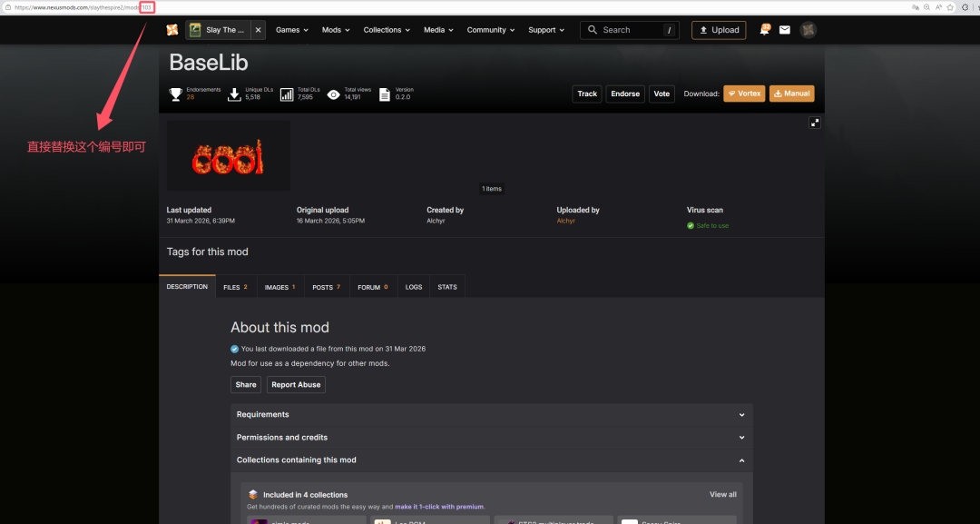Click the browser extensions icon
The image size is (980, 524).
point(965,7)
